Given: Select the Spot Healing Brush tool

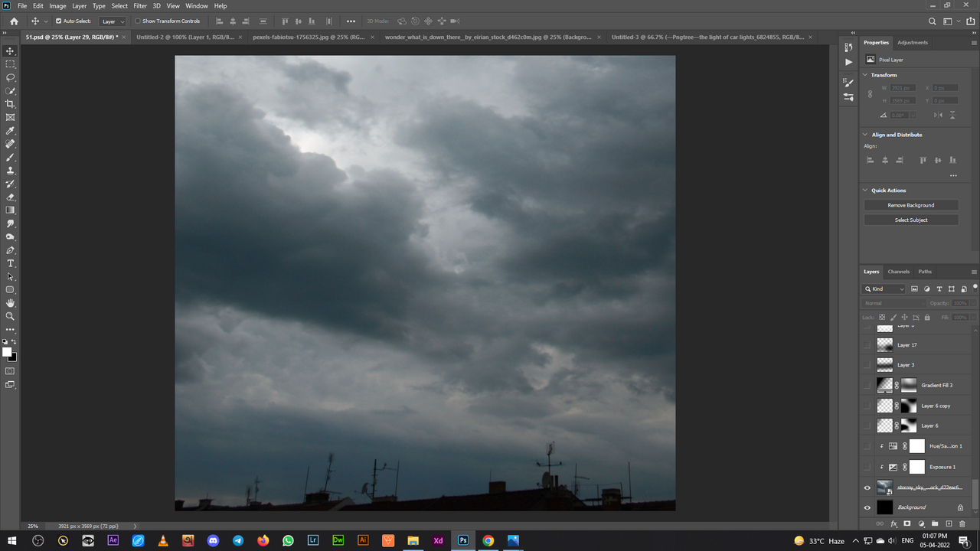Looking at the screenshot, I should (x=10, y=144).
